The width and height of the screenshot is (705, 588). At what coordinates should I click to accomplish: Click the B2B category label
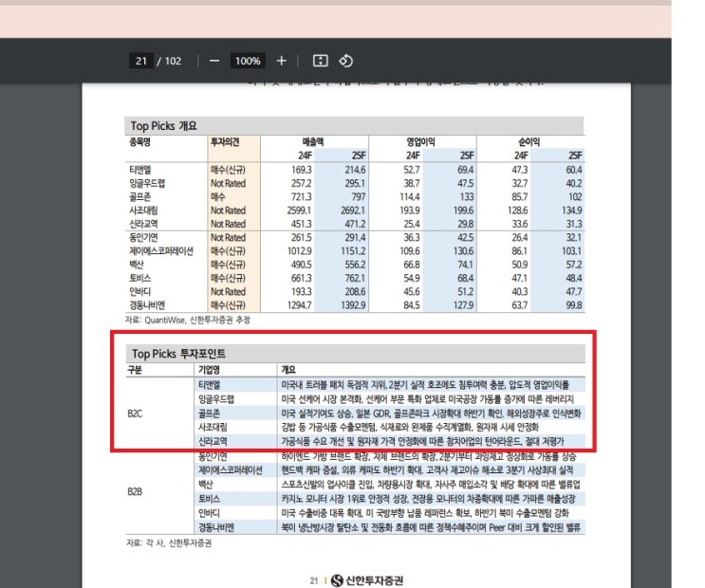(135, 491)
